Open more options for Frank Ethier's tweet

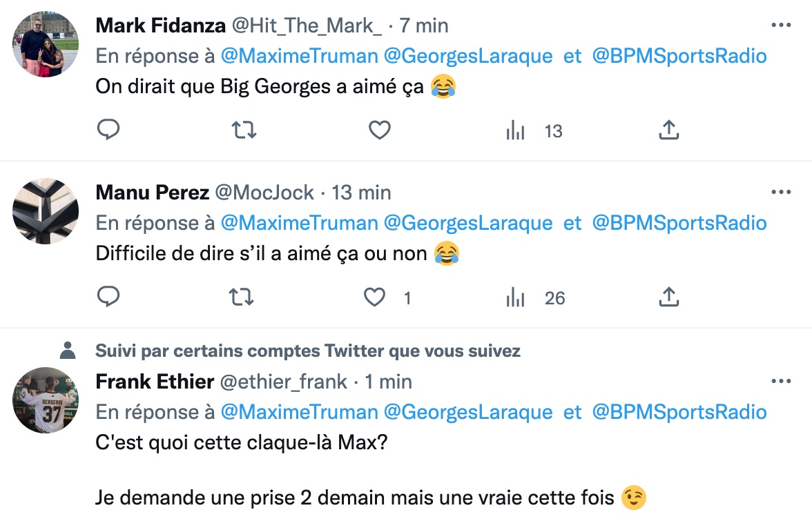point(780,382)
